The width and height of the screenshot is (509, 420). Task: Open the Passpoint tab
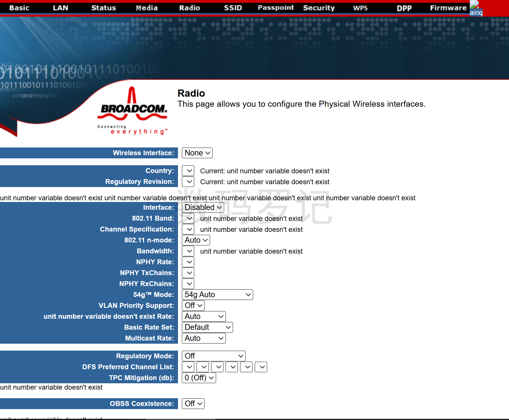coord(276,8)
